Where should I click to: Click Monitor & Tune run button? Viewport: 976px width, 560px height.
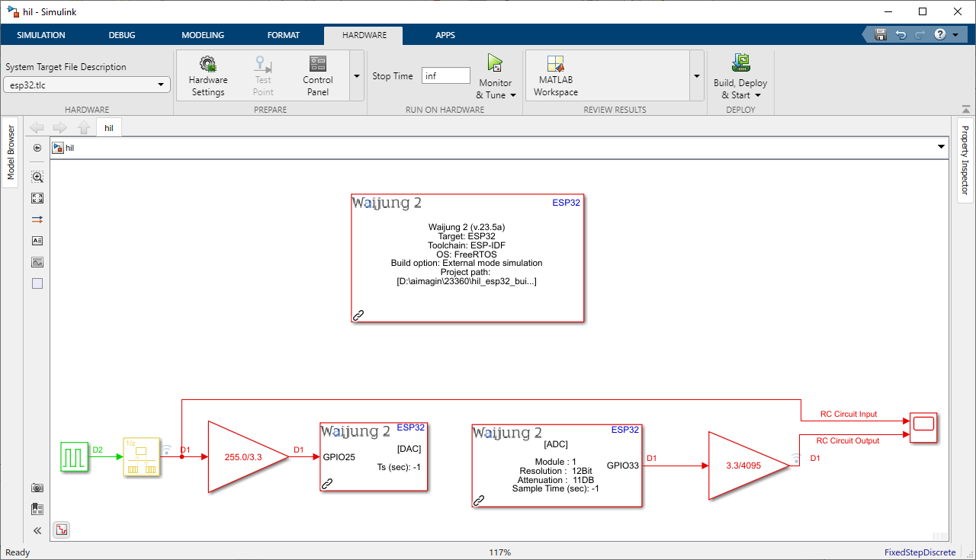[x=495, y=63]
